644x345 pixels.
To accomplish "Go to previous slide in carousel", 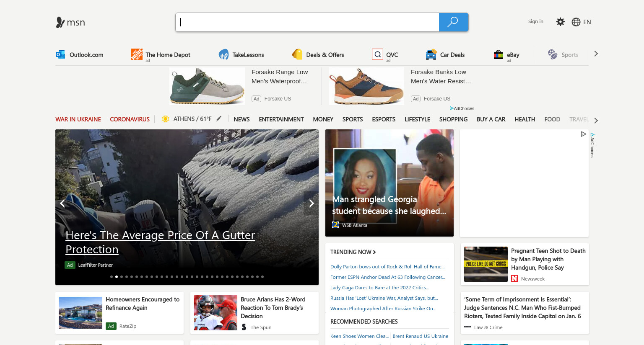I will [62, 203].
